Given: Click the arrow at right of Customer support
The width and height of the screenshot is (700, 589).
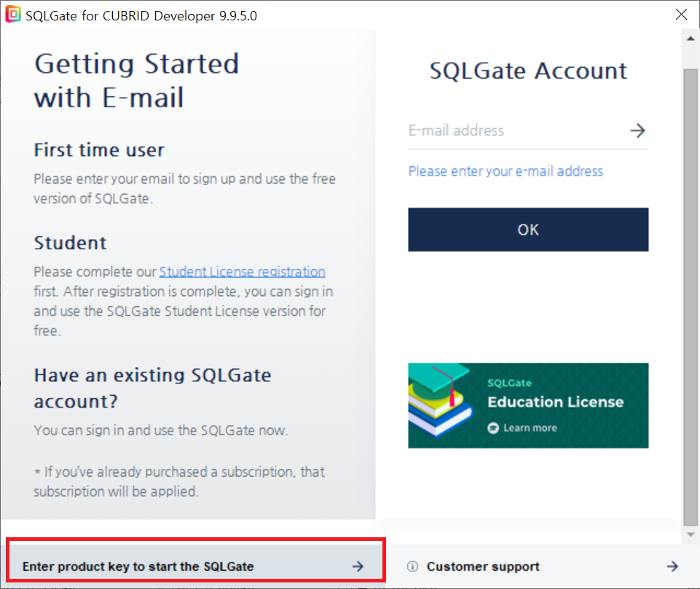Looking at the screenshot, I should point(672,566).
